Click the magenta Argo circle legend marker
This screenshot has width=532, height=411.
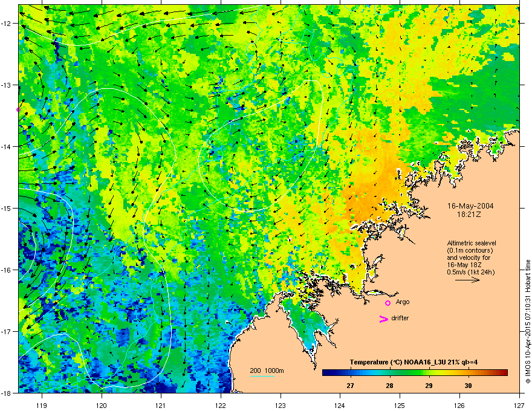(388, 303)
